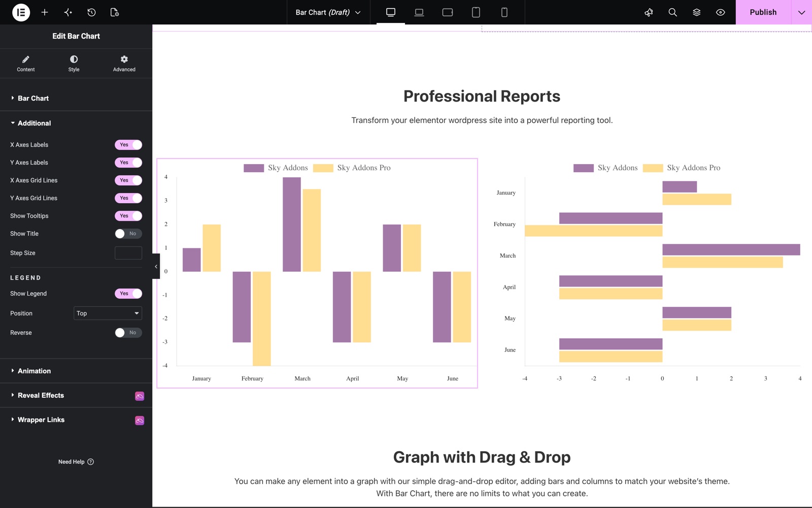Open the Publish options arrow

point(801,12)
